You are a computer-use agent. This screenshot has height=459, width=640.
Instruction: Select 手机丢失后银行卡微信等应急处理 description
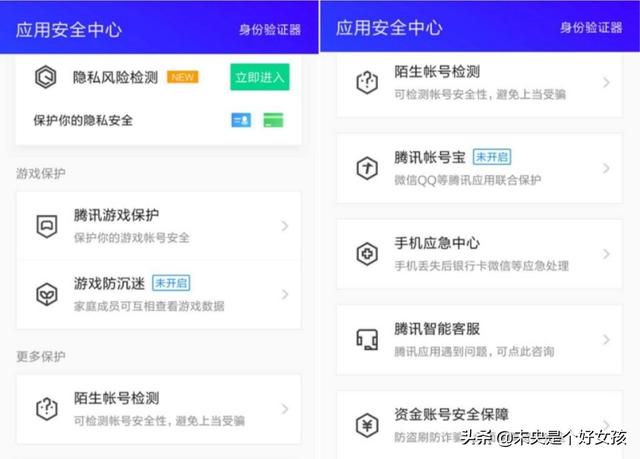482,266
